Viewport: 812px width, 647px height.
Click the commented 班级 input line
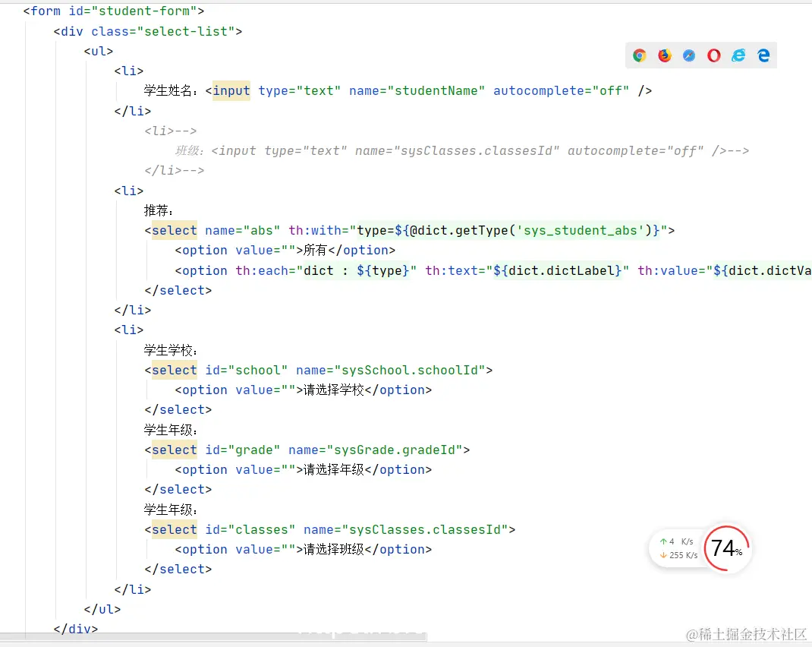coord(462,151)
